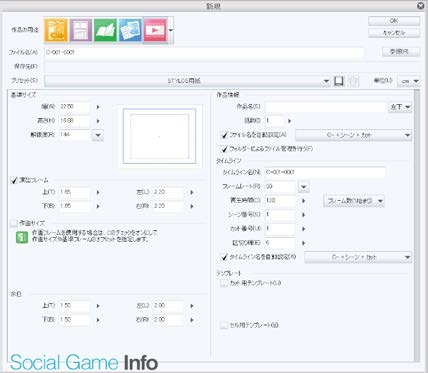Open the フレーム数(1始まり) dropdown
The height and width of the screenshot is (373, 428).
coord(354,201)
